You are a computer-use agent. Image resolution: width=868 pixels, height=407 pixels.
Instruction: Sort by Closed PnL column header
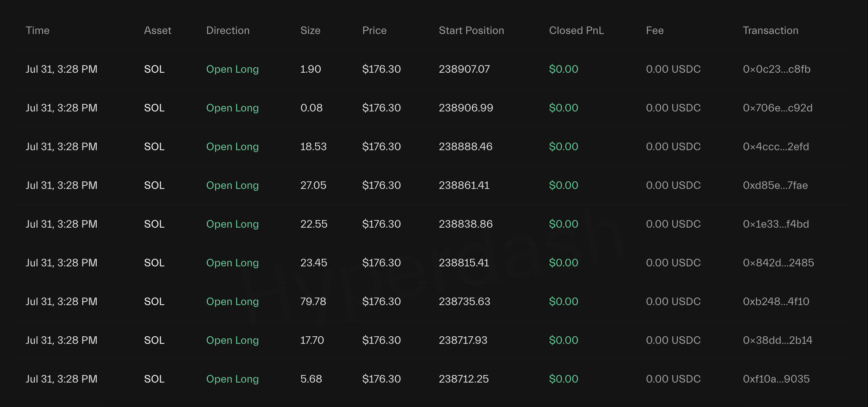pos(576,30)
